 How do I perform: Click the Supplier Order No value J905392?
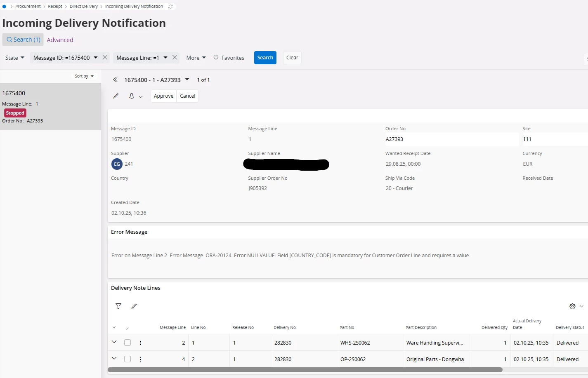pyautogui.click(x=258, y=188)
